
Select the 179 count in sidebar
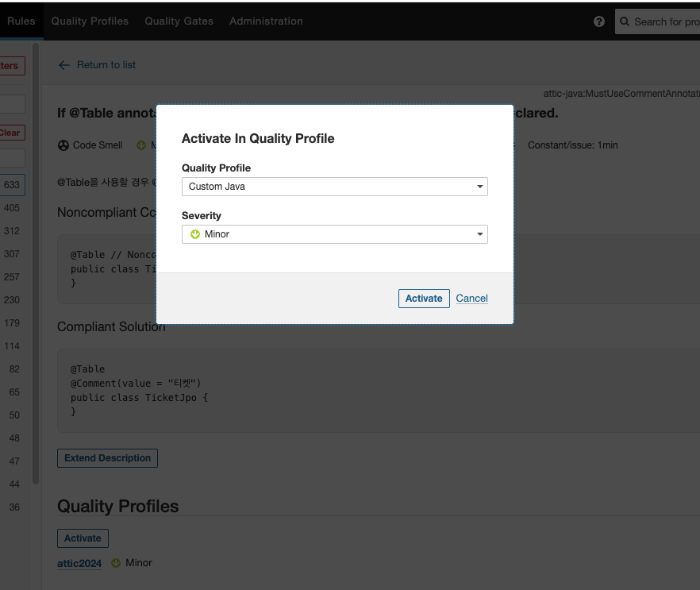coord(12,323)
